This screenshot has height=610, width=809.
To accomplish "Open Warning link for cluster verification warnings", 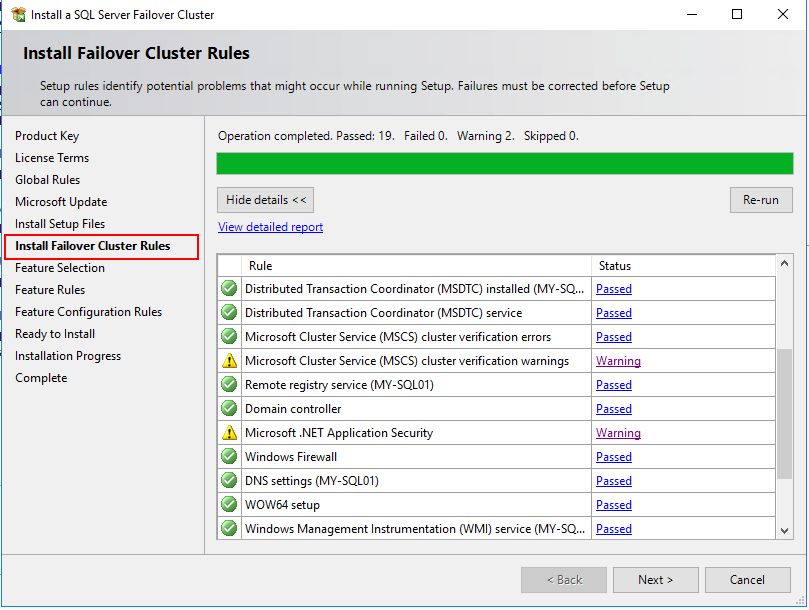I will pos(618,361).
